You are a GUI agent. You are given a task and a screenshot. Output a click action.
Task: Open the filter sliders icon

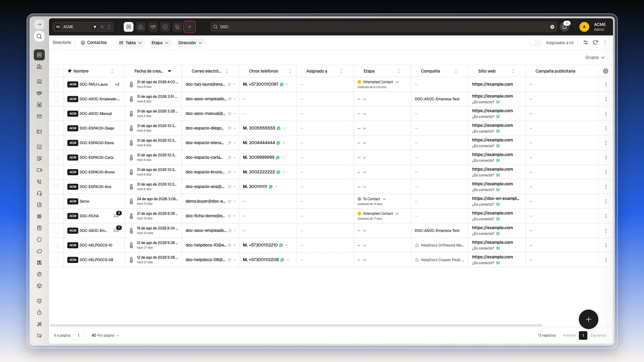point(585,43)
